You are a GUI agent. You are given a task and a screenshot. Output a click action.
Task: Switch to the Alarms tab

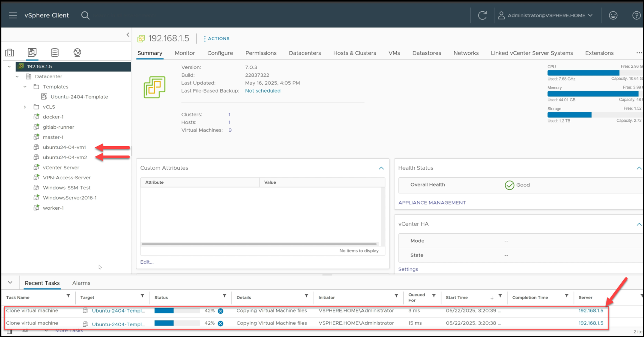coord(81,283)
